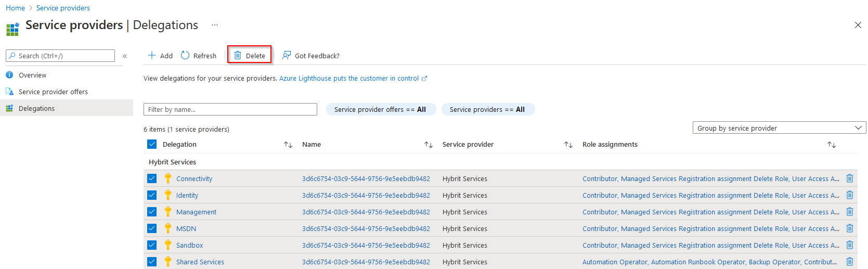Delete the Sandbox delegation using trash icon
This screenshot has height=269, width=868.
(x=850, y=245)
